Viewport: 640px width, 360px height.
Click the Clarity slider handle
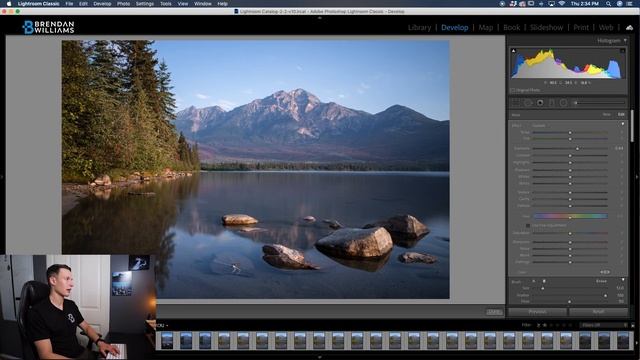570,199
